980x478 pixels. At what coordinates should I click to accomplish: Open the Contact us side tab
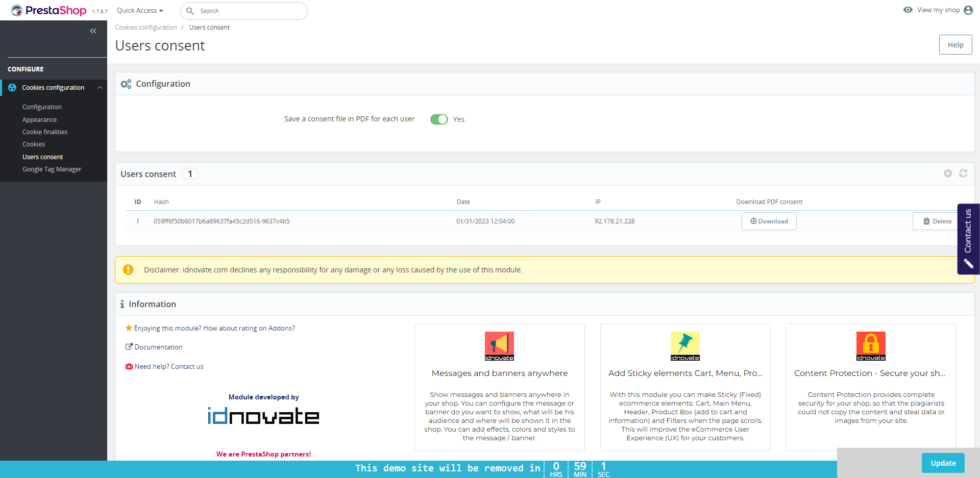pos(968,239)
